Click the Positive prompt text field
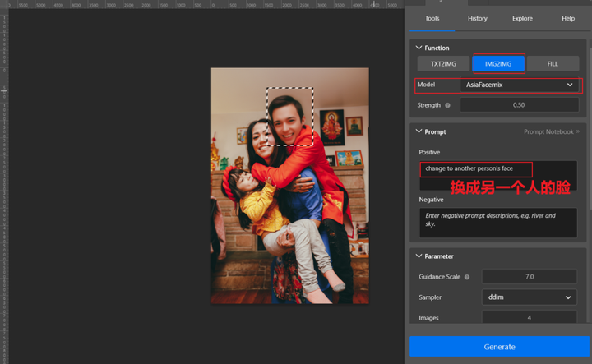592x364 pixels. click(x=498, y=175)
